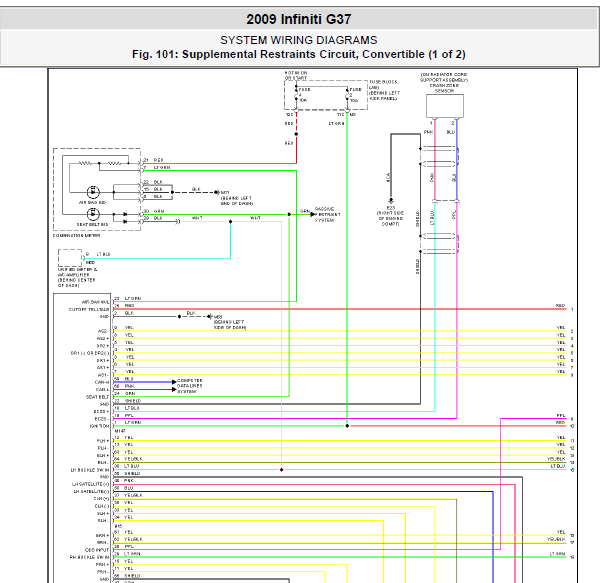
Task: Click the 'HOT IN ON OR START' label
Action: coord(296,75)
